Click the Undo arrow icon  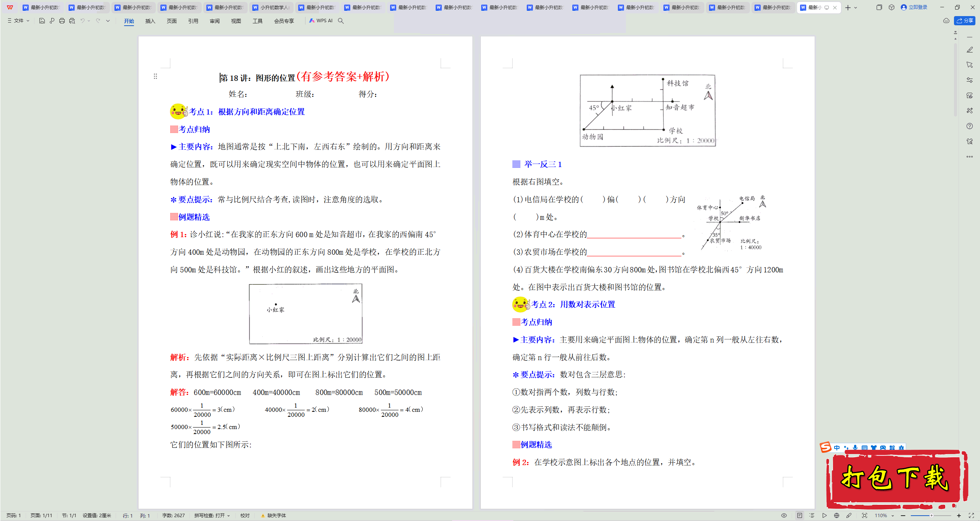82,21
